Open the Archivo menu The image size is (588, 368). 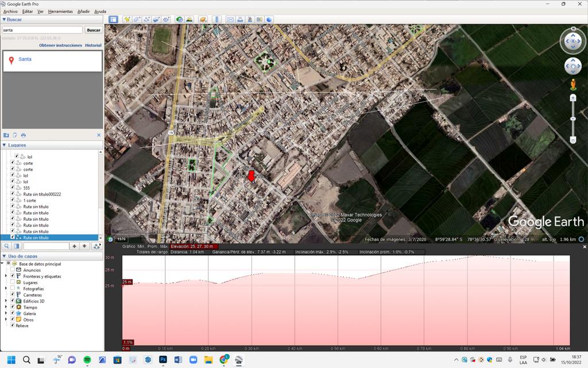(x=10, y=11)
